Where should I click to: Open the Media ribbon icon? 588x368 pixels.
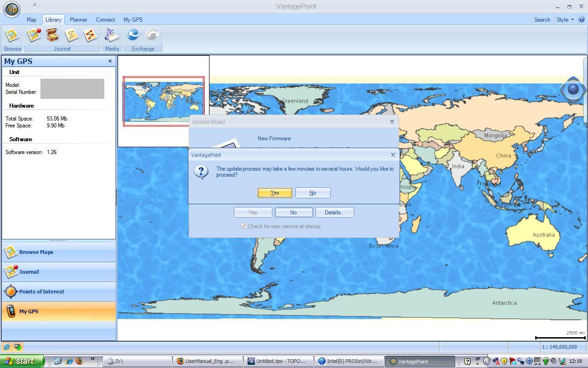click(x=112, y=35)
